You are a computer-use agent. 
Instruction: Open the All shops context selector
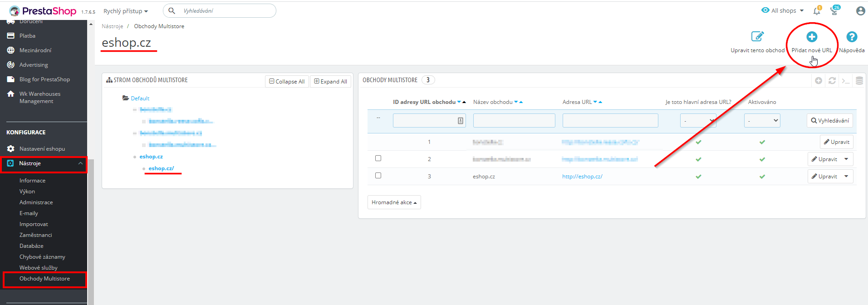pyautogui.click(x=783, y=10)
